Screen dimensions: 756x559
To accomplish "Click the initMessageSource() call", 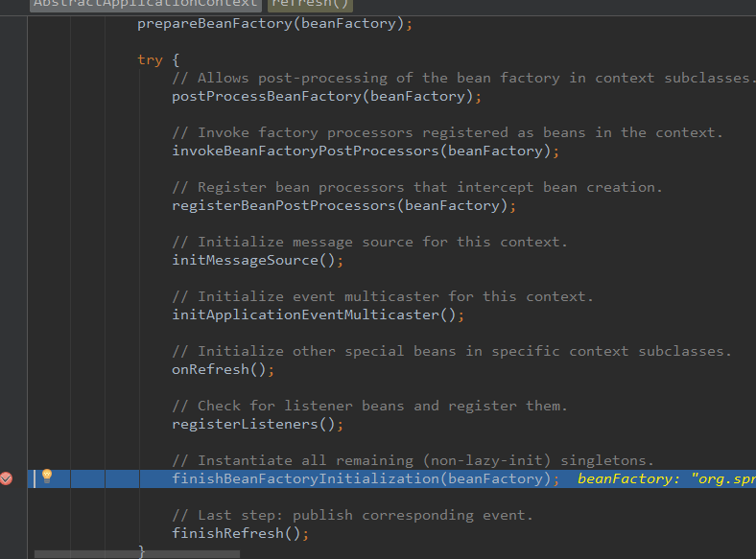I will pos(257,260).
